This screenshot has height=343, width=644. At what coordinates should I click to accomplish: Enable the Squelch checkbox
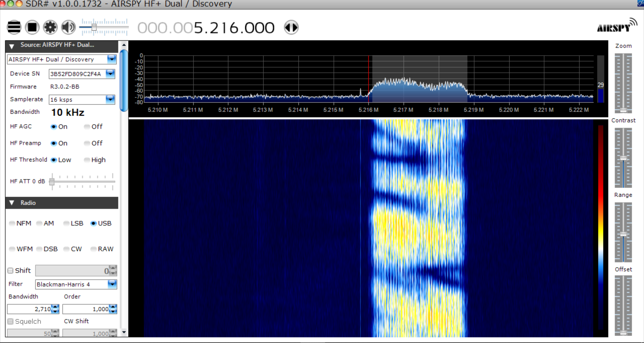10,322
